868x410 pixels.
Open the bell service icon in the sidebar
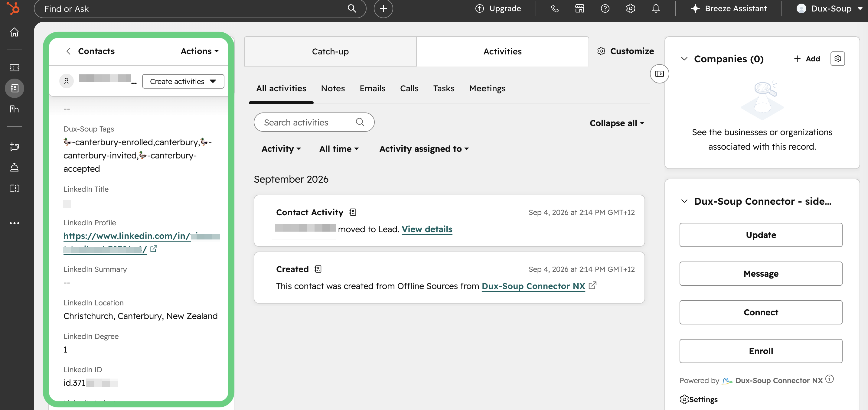click(x=14, y=168)
